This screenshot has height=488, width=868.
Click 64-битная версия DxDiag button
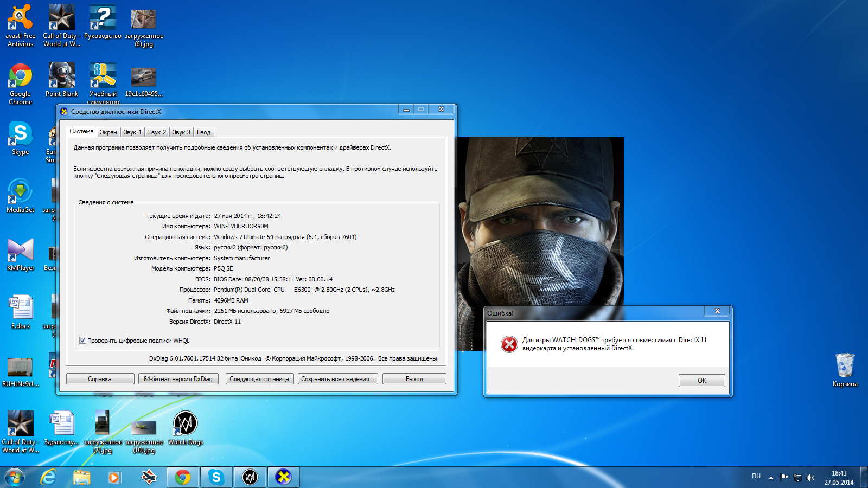(178, 379)
